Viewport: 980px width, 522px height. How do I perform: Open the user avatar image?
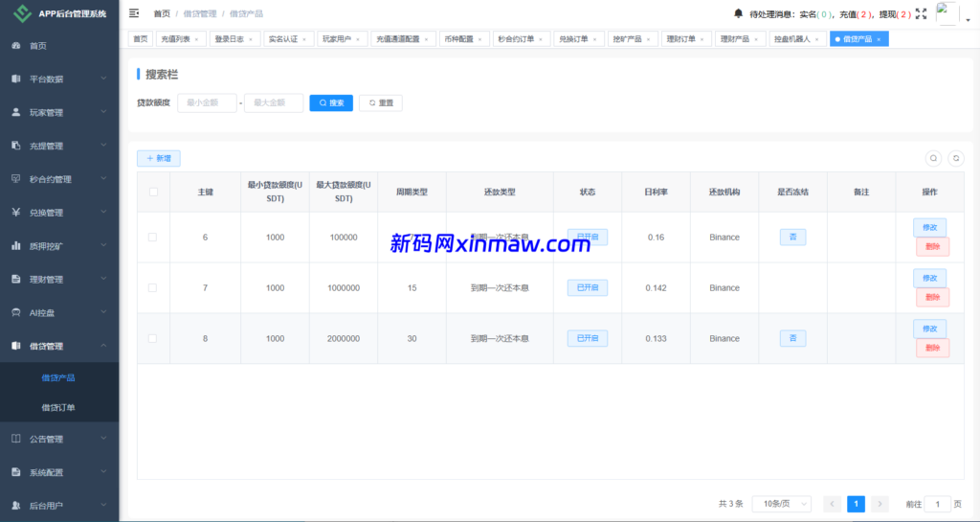click(x=947, y=13)
